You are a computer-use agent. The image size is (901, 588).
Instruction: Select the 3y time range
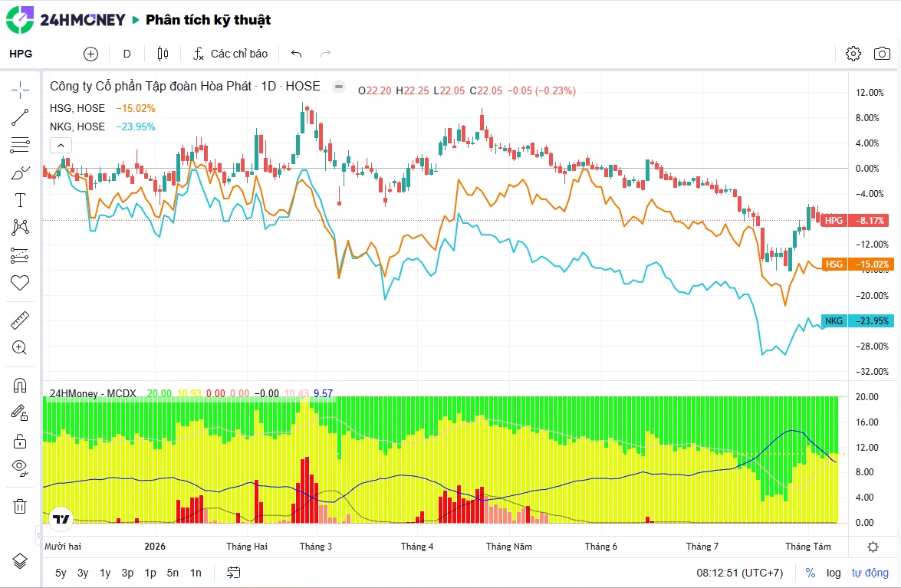click(83, 573)
